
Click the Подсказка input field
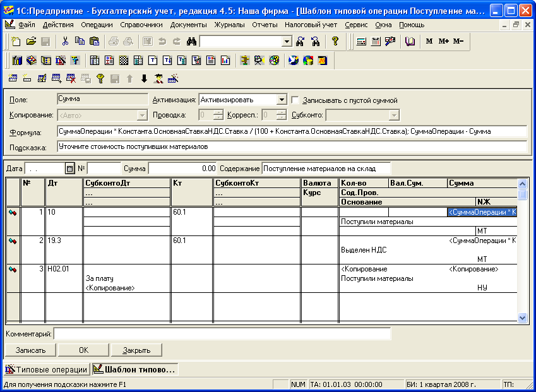click(x=292, y=146)
